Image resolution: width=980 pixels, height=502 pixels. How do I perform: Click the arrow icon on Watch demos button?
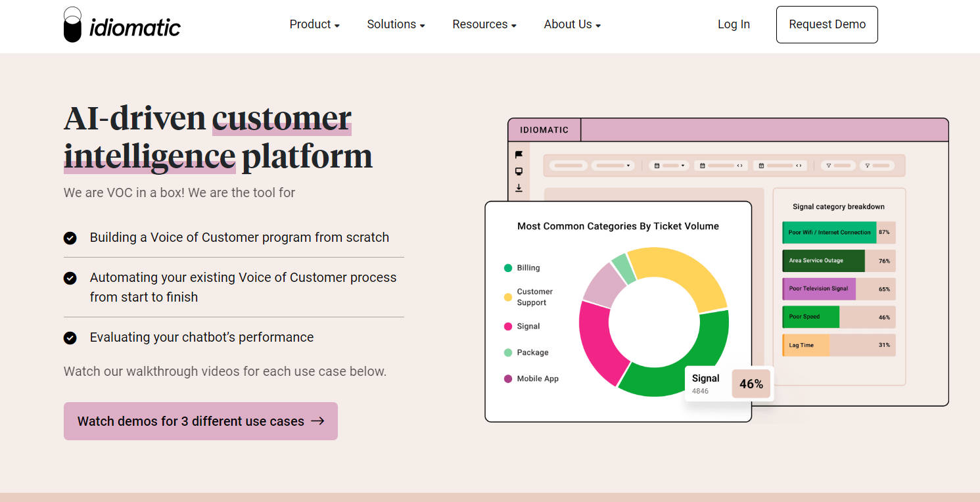click(317, 421)
